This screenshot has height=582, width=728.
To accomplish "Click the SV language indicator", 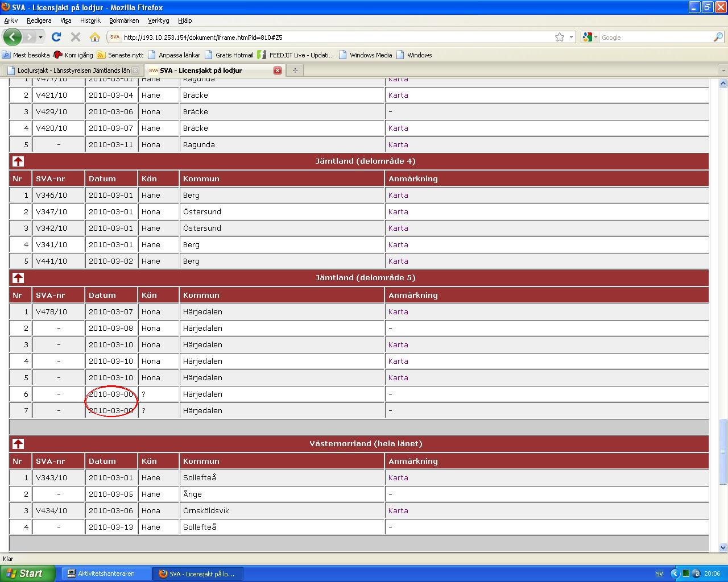I will (659, 574).
